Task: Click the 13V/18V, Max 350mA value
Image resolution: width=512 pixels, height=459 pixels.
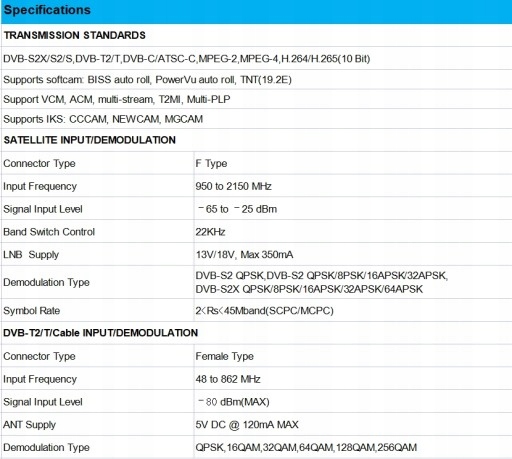Action: (x=244, y=255)
